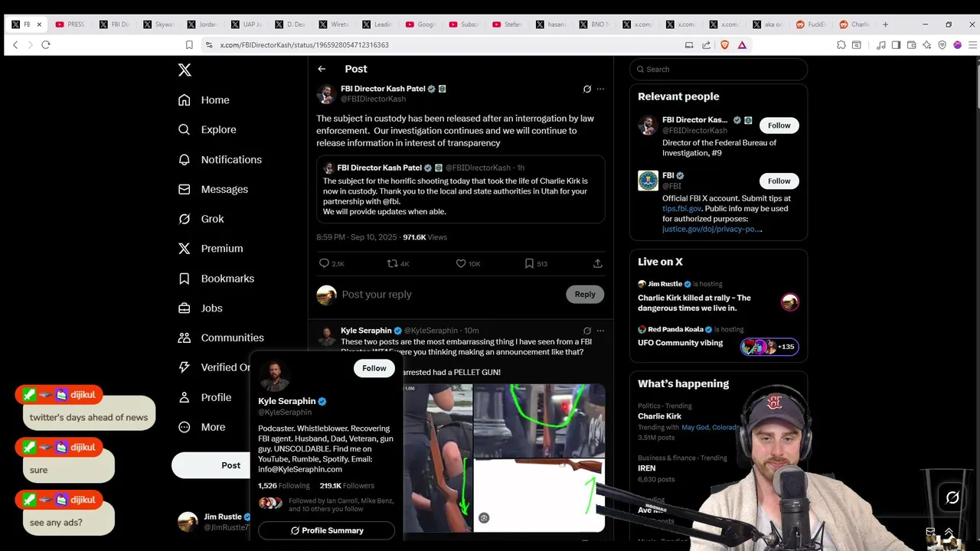The height and width of the screenshot is (551, 980).
Task: Like the post with 10K likes
Action: [x=468, y=263]
